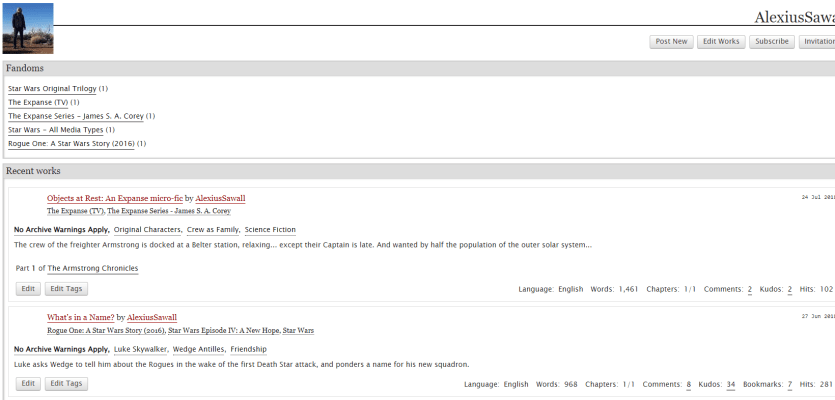The image size is (835, 400).
Task: Open The Armstrong Chronicles series link
Action: (93, 269)
